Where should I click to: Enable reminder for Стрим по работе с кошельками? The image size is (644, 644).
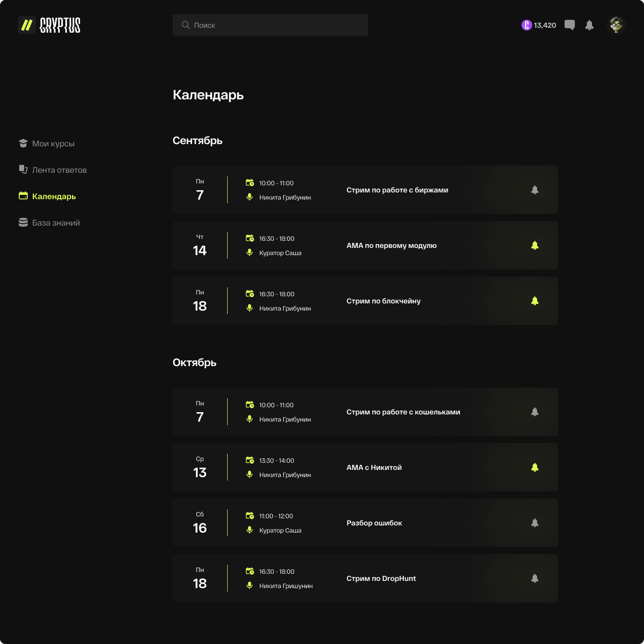coord(535,412)
